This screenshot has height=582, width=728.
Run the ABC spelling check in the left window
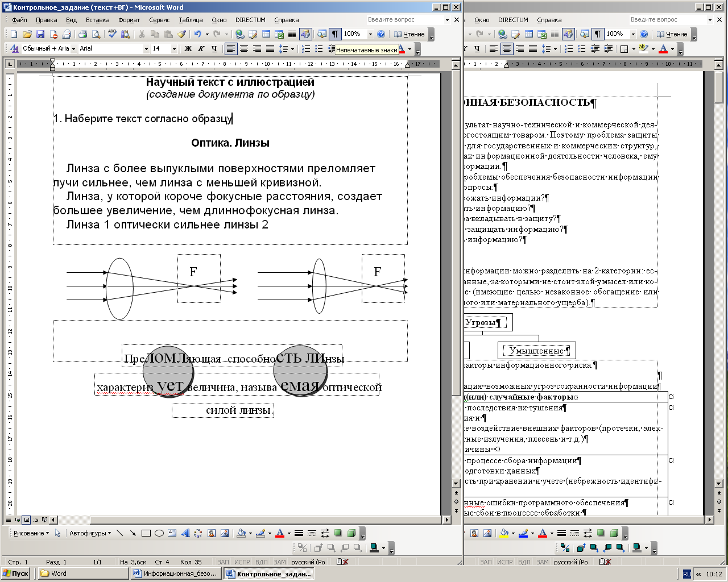pos(113,34)
